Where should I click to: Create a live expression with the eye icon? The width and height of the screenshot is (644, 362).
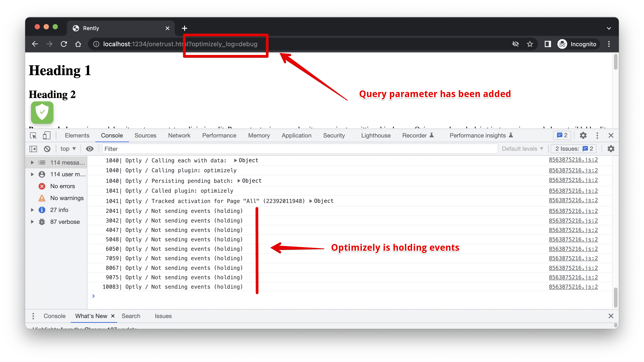click(x=90, y=148)
